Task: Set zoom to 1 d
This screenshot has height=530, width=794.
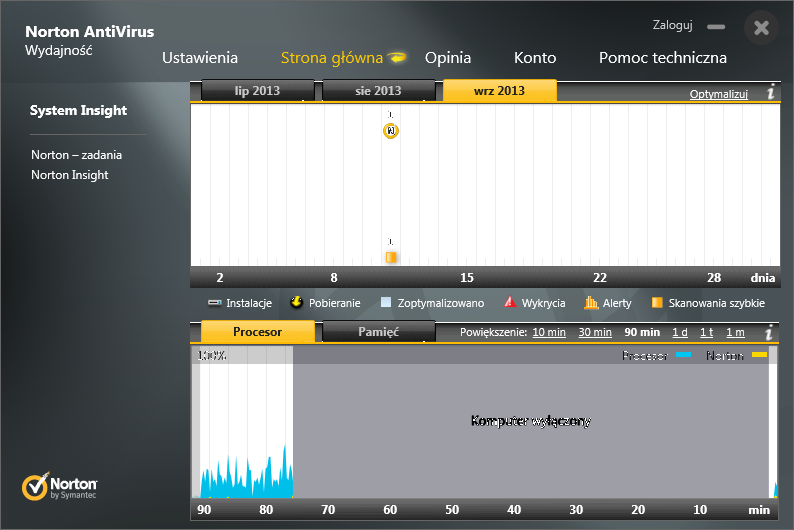Action: tap(680, 332)
